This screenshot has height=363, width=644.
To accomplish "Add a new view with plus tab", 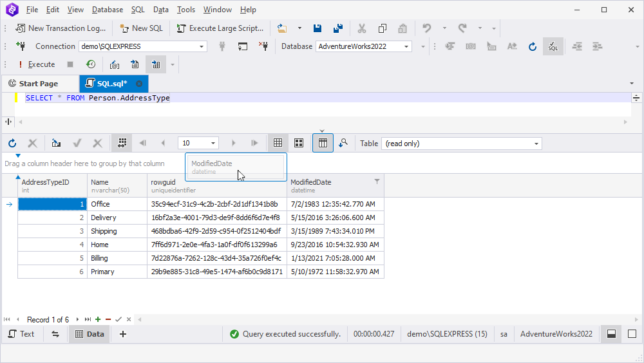I will coord(123,334).
